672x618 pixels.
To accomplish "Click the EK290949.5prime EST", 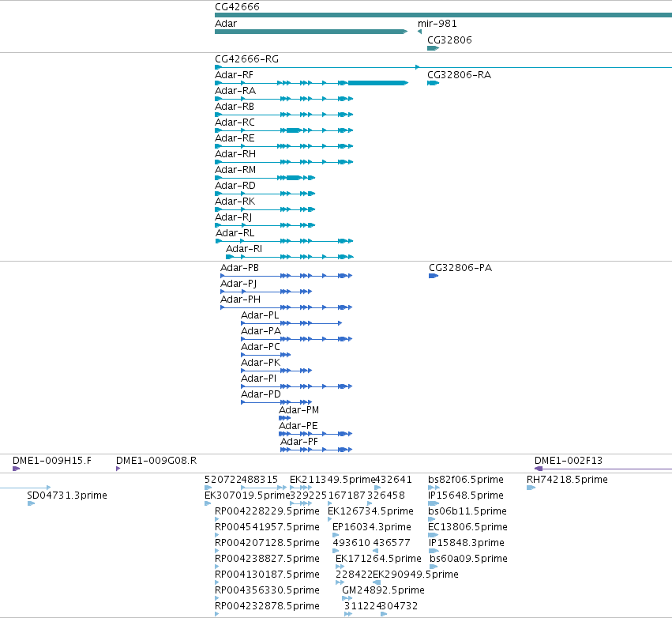I will [x=377, y=582].
